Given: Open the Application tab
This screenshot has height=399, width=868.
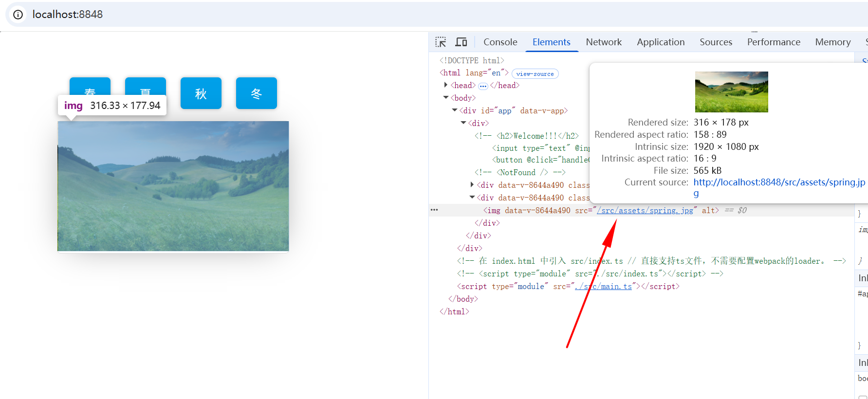Looking at the screenshot, I should [661, 42].
